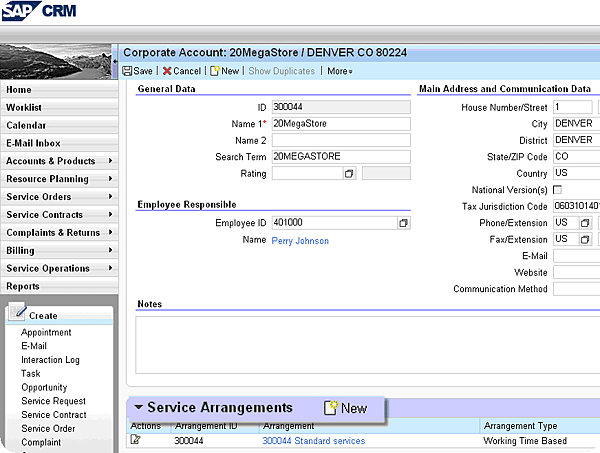Toggle the National Version(s) checkbox

(558, 190)
